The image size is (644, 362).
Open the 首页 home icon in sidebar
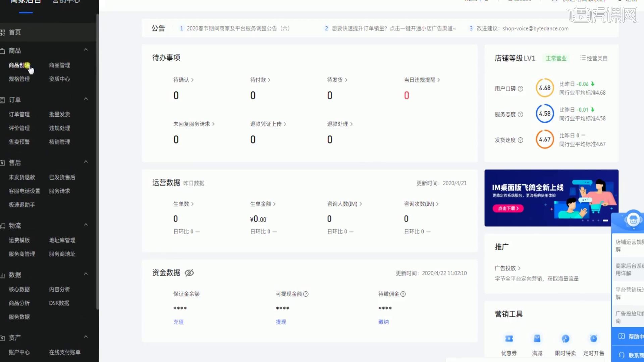pyautogui.click(x=3, y=33)
